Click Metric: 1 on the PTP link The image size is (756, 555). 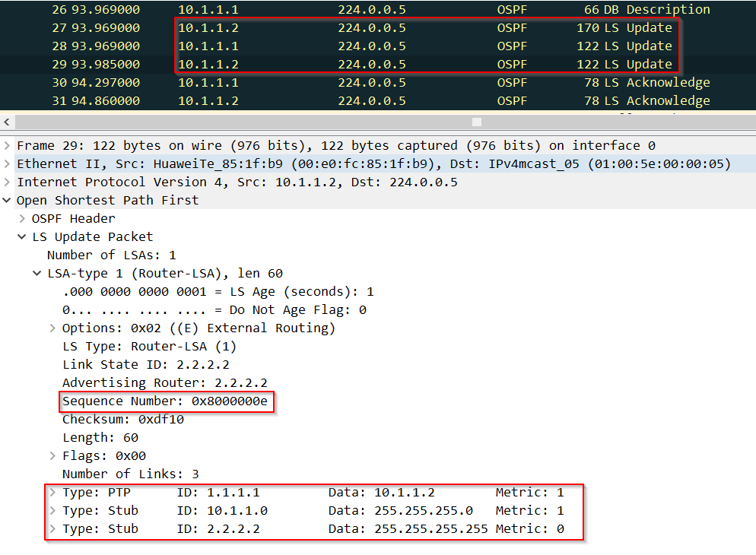(529, 493)
